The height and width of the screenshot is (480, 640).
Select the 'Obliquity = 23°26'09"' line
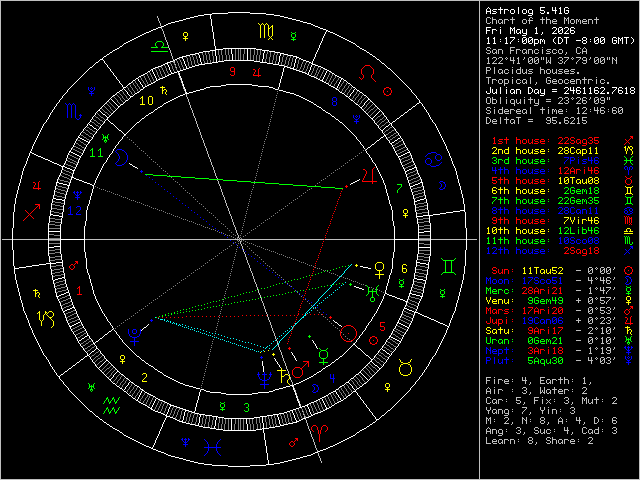click(548, 100)
